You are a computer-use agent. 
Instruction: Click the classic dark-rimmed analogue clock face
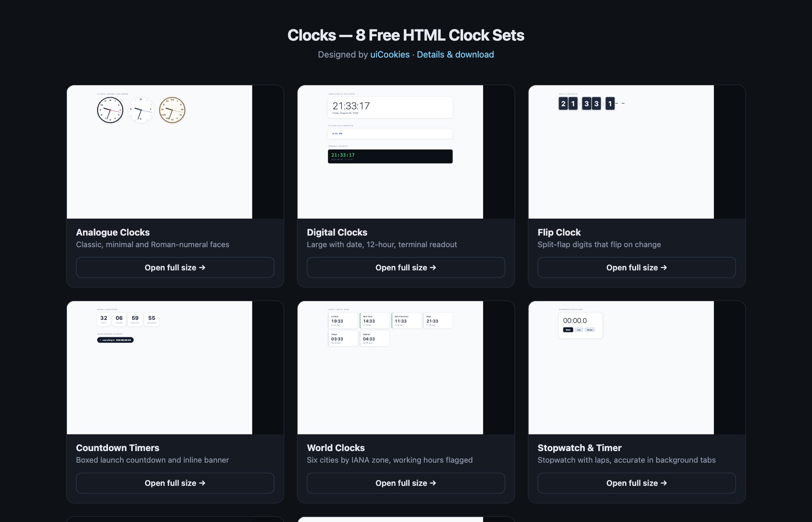(x=110, y=110)
